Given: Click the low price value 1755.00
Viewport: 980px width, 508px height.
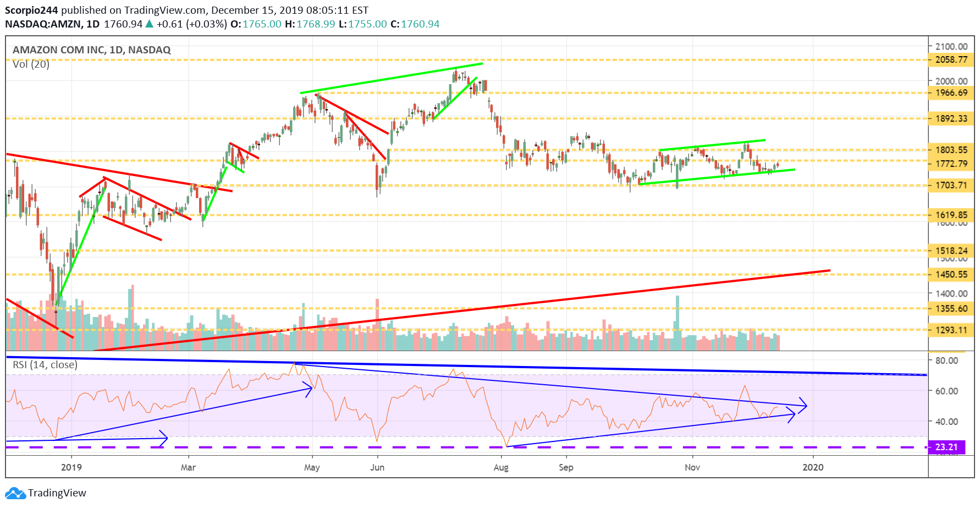Looking at the screenshot, I should (x=367, y=24).
